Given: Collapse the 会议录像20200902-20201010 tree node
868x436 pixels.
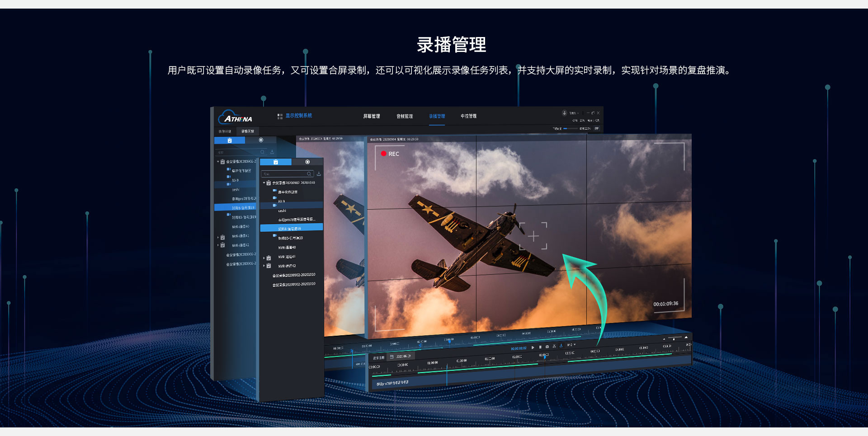Looking at the screenshot, I should [264, 183].
